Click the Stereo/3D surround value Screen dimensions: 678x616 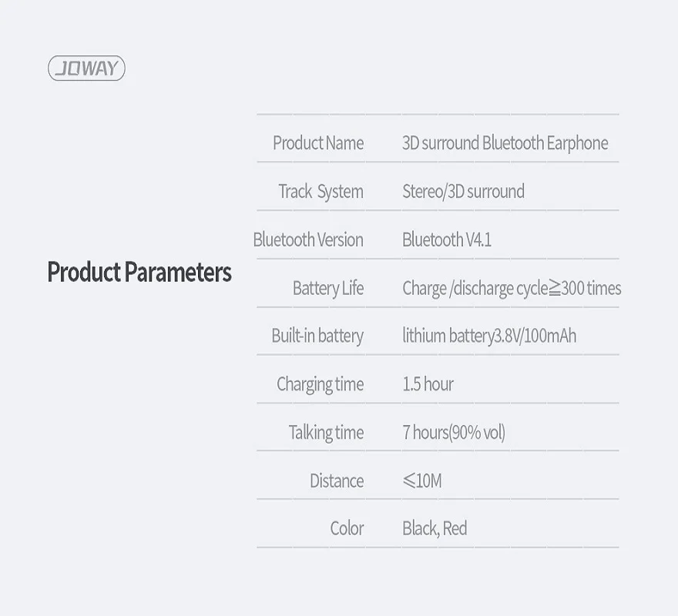(464, 192)
